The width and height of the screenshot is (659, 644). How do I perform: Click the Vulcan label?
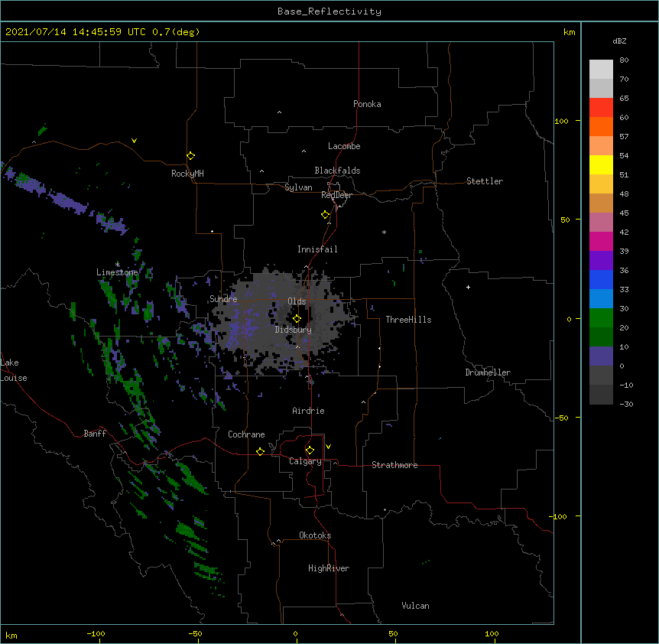point(415,606)
